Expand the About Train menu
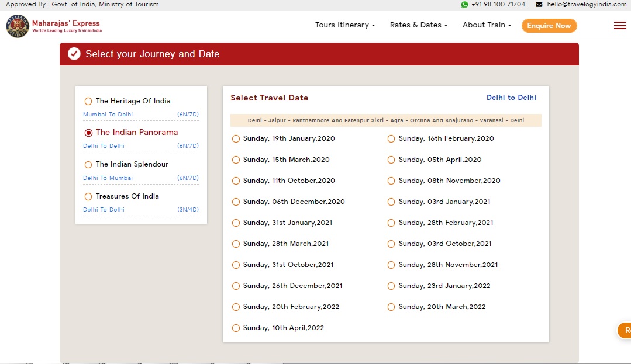This screenshot has width=631, height=364. tap(487, 25)
